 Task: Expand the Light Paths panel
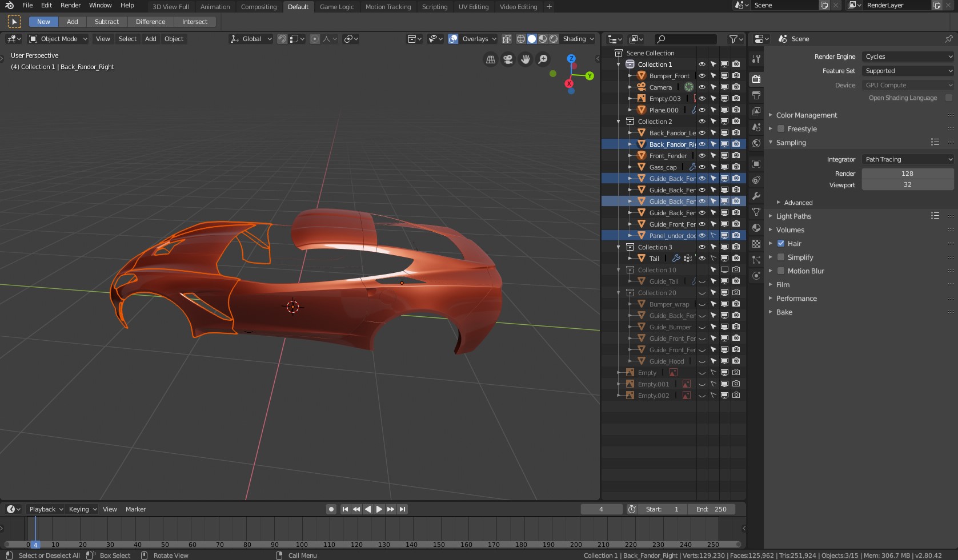[793, 216]
